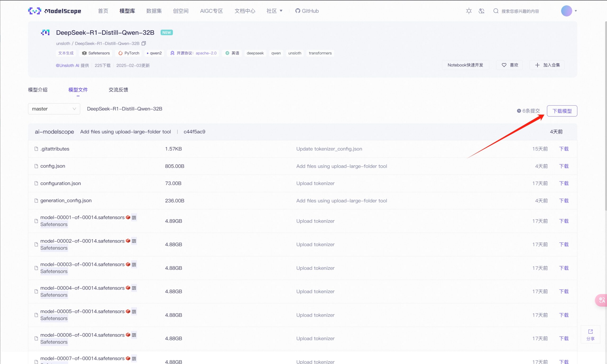Open the master branch dropdown
The height and width of the screenshot is (364, 607).
click(54, 109)
